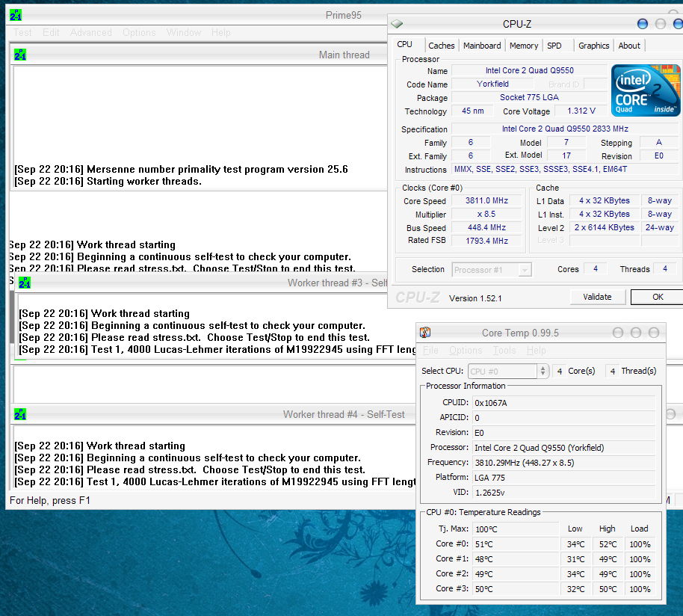Click the Bus Speed value '448.4 MHz'
This screenshot has width=683, height=616.
pos(486,228)
